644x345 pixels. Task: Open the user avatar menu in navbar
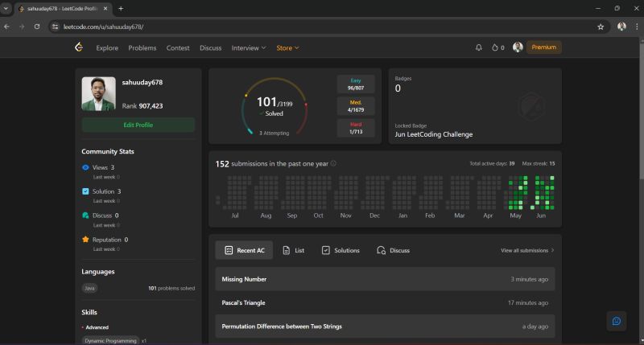click(518, 47)
